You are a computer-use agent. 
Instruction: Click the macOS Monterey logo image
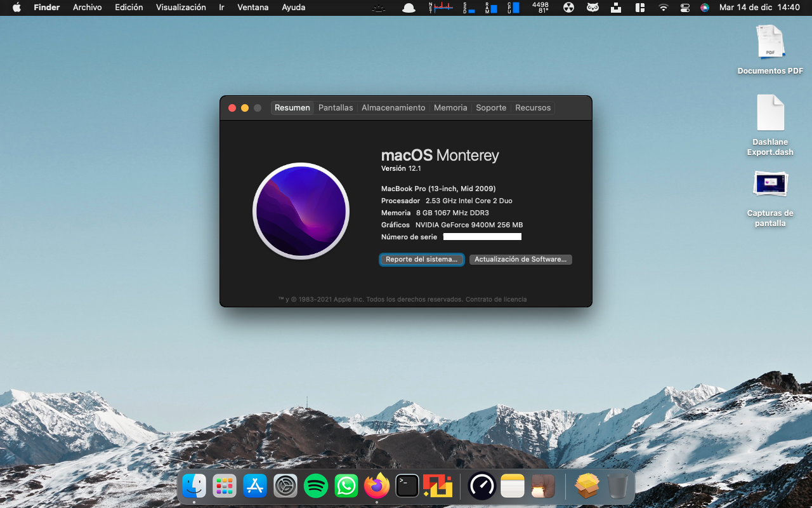pos(301,211)
